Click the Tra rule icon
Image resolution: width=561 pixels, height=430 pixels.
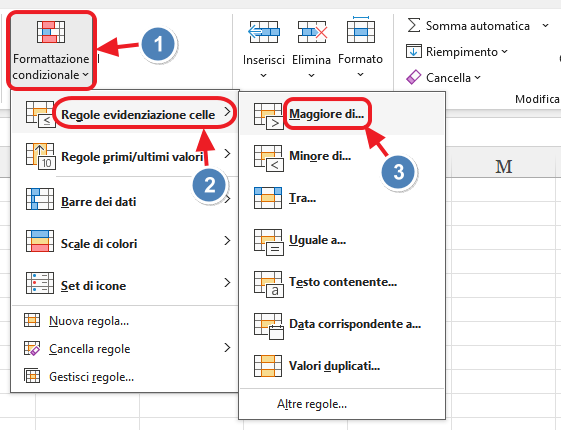coord(268,198)
